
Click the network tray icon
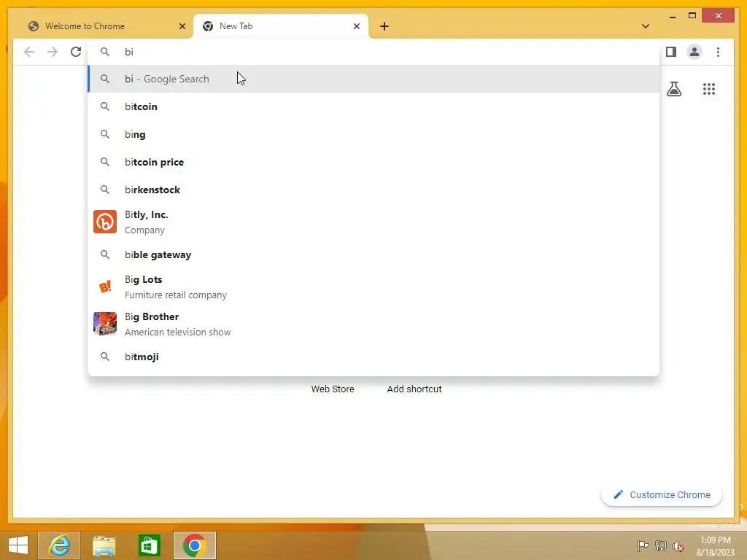[x=661, y=545]
